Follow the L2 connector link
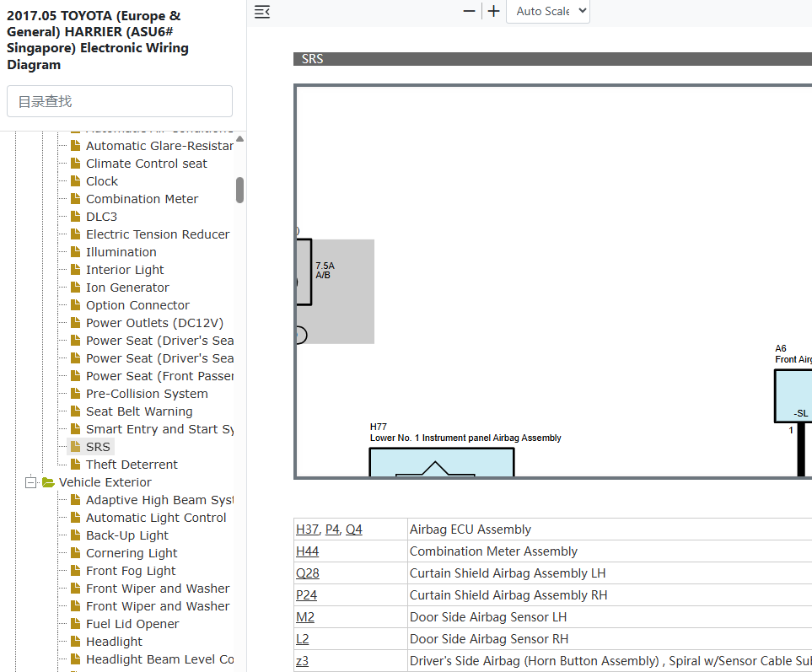The height and width of the screenshot is (672, 812). pos(303,639)
